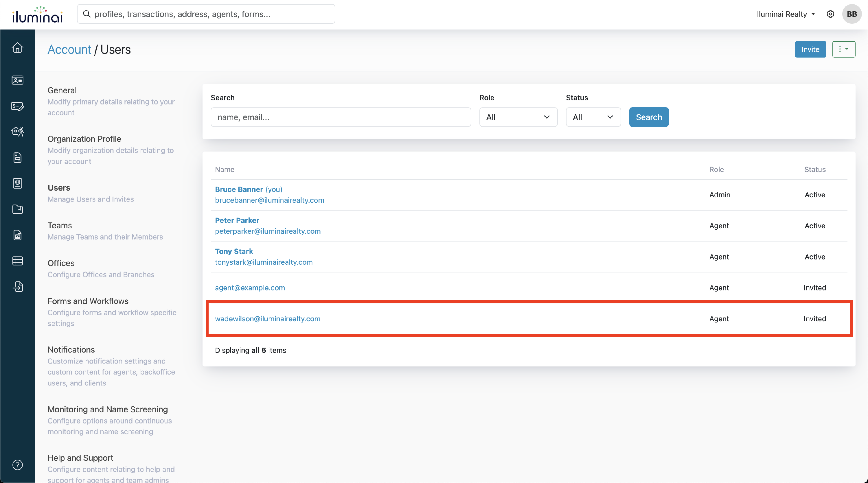
Task: Click the document with table icon
Action: pyautogui.click(x=18, y=235)
